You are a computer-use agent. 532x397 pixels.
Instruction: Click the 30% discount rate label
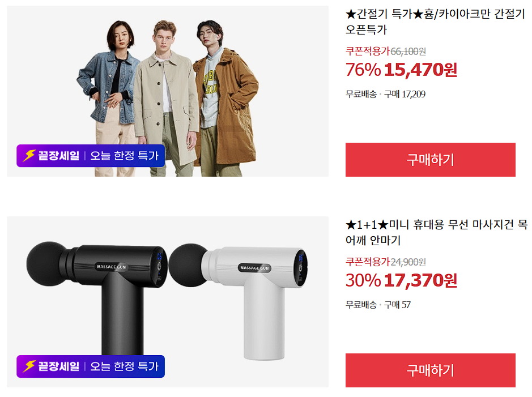[x=363, y=280]
